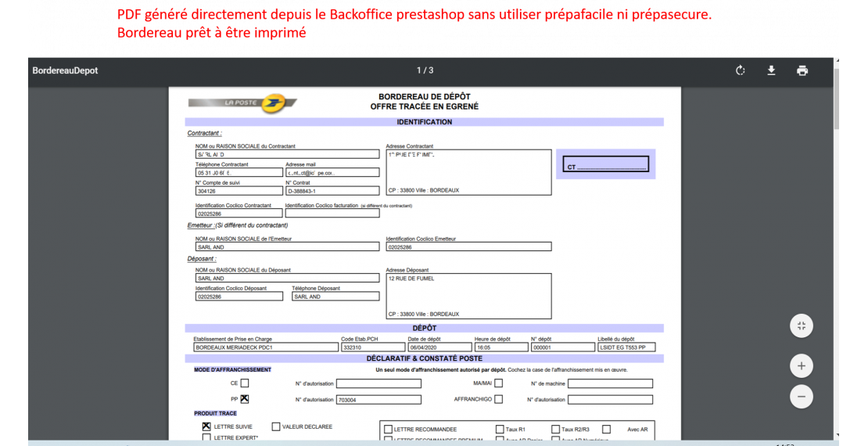Click N° d'autorisation field beside AFFRANCHIGO
Viewport: 868px width, 446px height.
pyautogui.click(x=610, y=400)
